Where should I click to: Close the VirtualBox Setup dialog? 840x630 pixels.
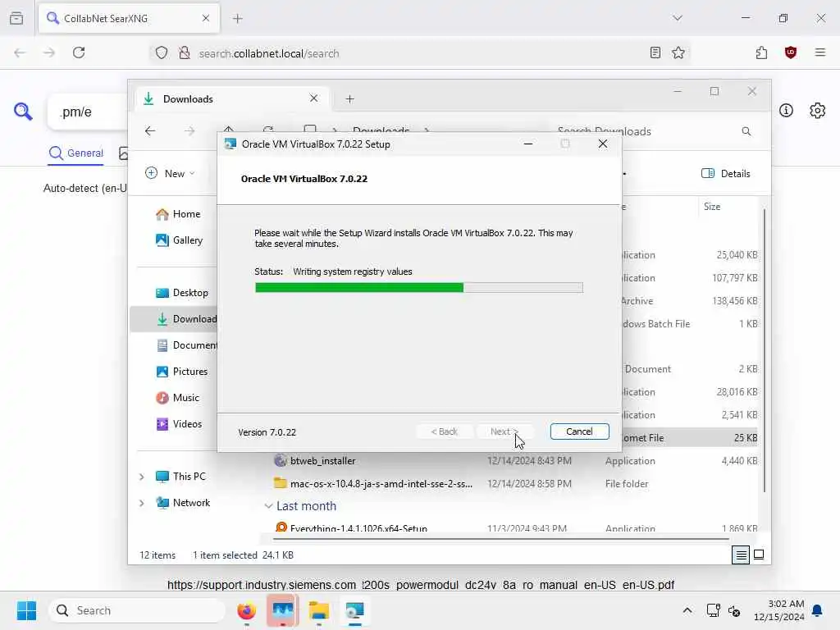tap(603, 144)
